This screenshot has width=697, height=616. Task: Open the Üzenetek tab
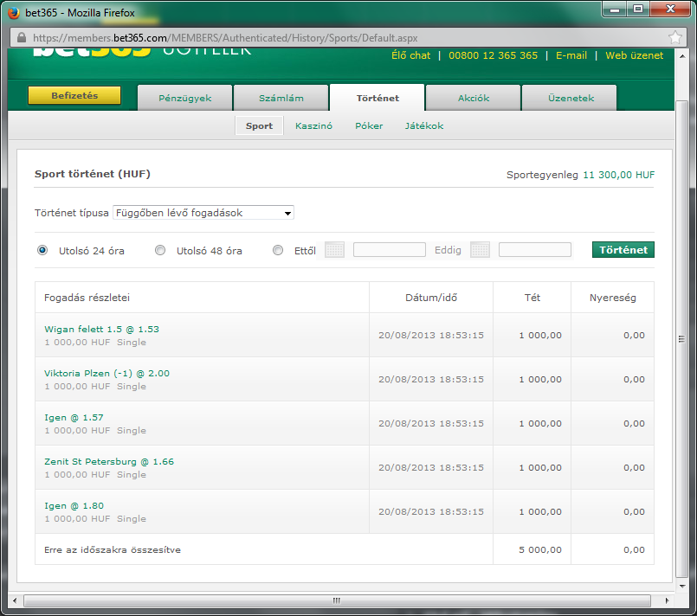click(571, 98)
